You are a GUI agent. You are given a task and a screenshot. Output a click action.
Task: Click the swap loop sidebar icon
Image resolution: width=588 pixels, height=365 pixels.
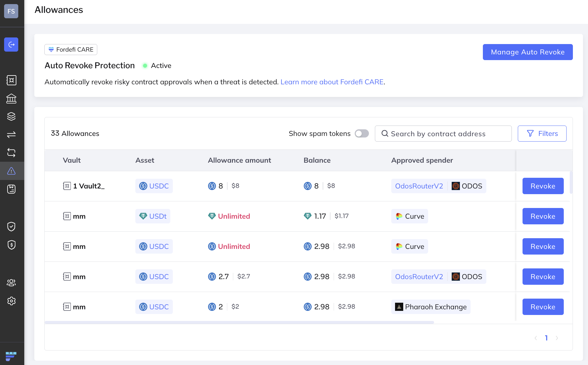click(x=11, y=153)
